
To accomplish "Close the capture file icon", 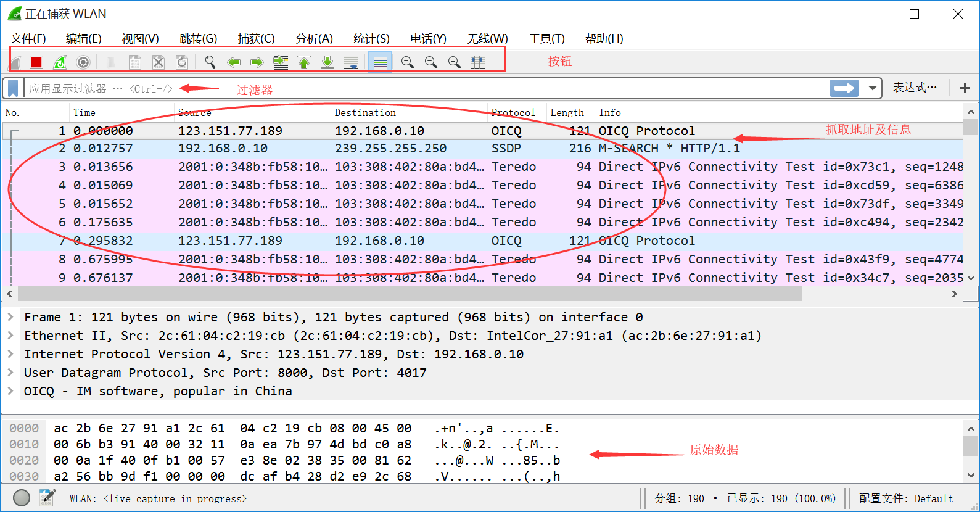I will [159, 62].
